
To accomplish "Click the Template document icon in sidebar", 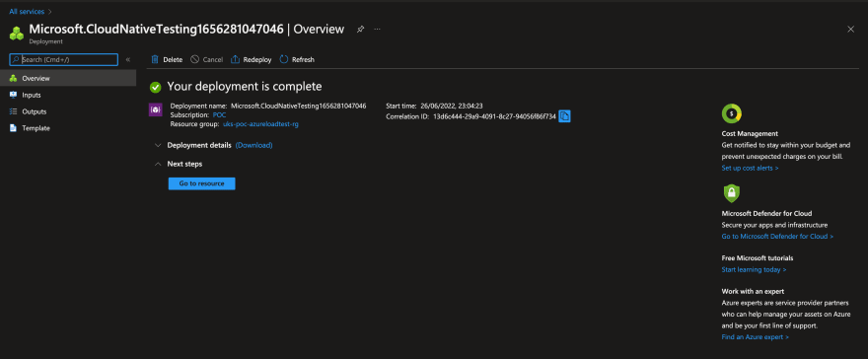I will click(x=13, y=128).
